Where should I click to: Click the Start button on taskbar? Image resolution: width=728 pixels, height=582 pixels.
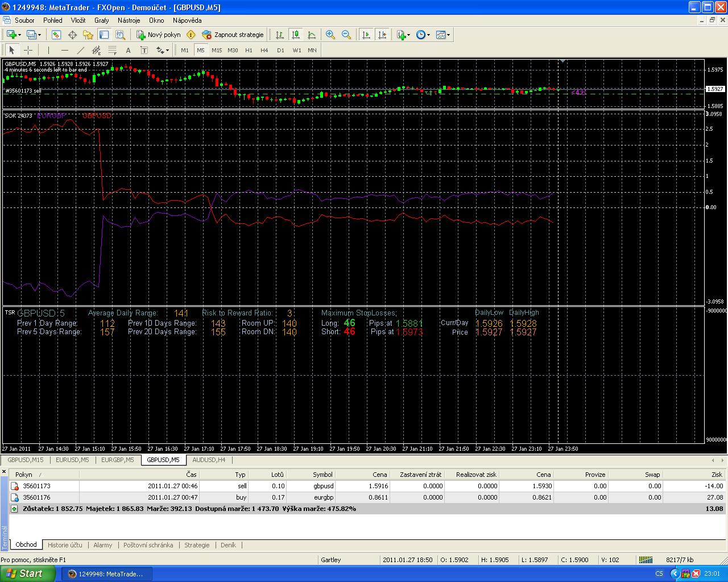coord(28,573)
